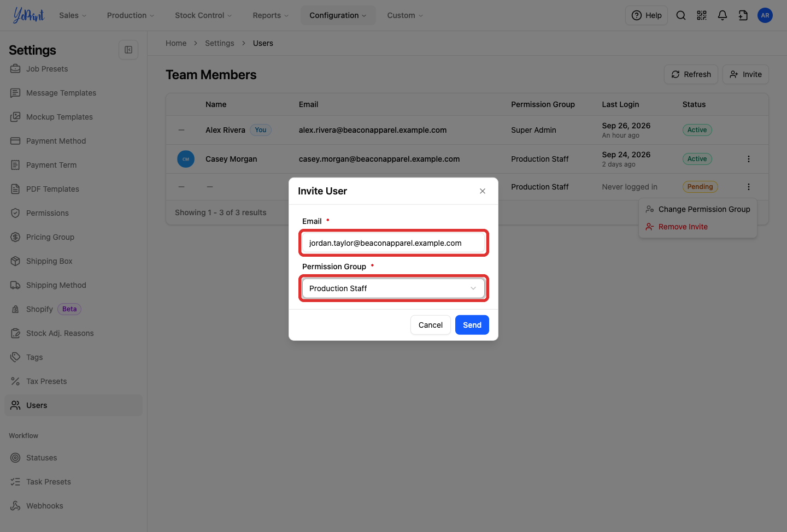Send the user invite

pyautogui.click(x=472, y=325)
